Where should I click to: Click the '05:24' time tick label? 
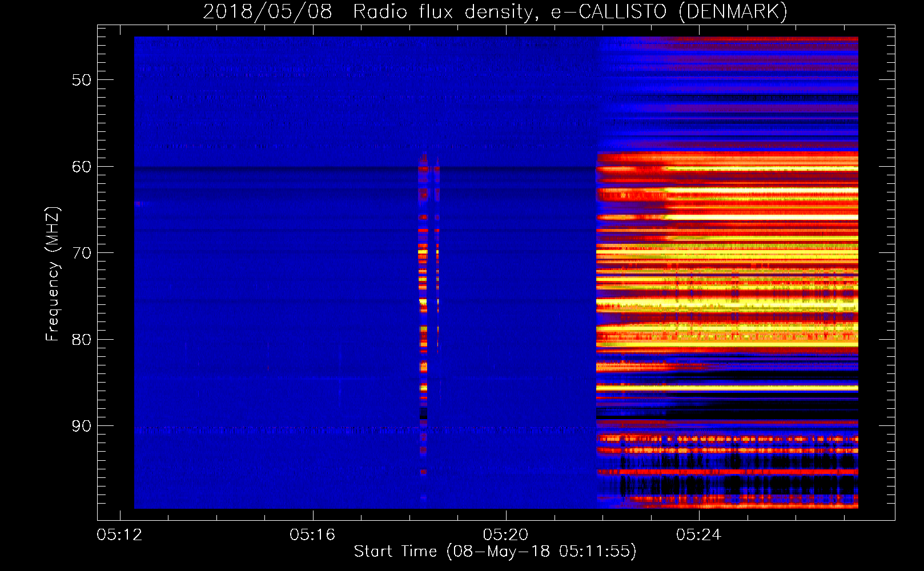click(x=698, y=535)
